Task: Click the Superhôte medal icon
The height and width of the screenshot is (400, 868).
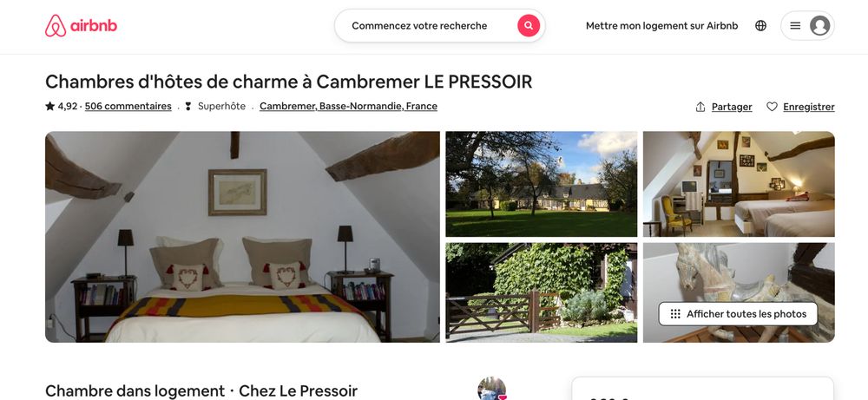Action: (x=188, y=106)
